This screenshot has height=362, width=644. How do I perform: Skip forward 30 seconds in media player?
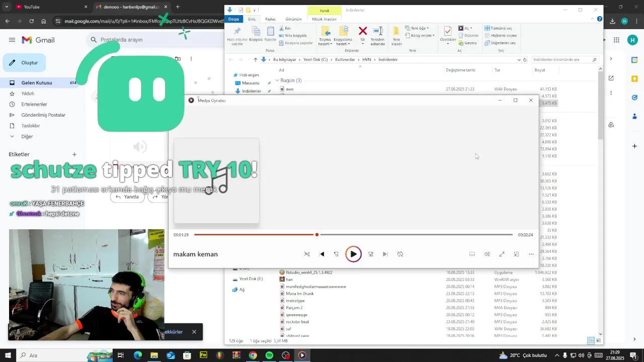(x=371, y=254)
